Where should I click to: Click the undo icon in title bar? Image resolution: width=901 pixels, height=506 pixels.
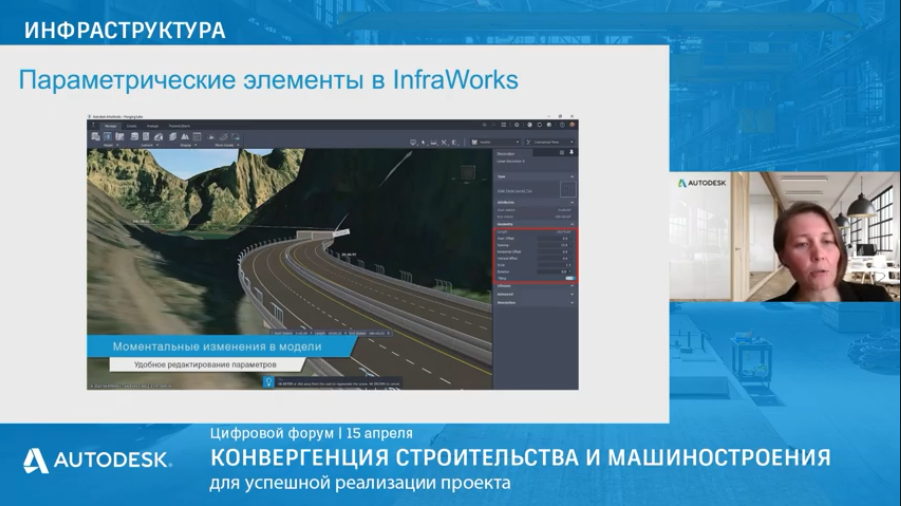[484, 125]
